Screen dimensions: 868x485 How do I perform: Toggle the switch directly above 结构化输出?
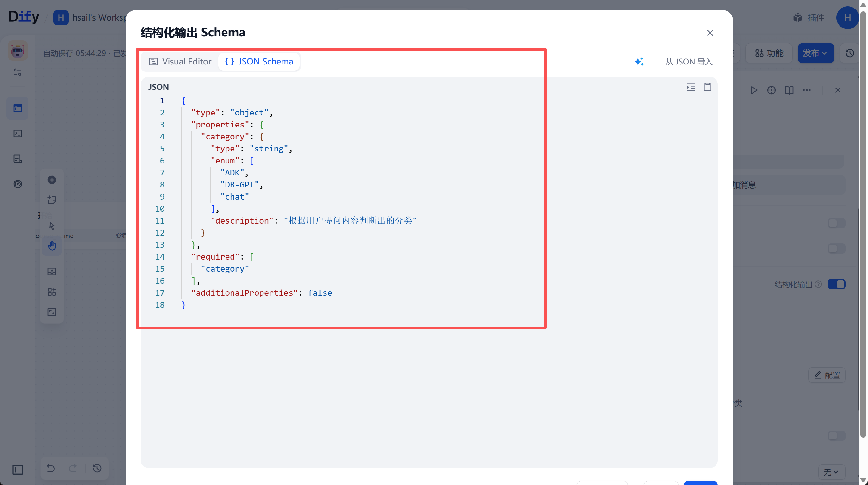point(836,249)
